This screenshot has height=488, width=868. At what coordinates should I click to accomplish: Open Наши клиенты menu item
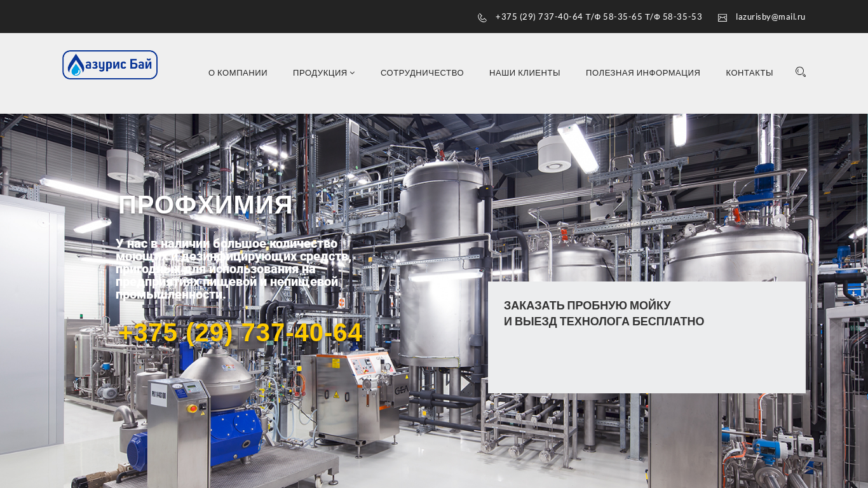[x=525, y=73]
